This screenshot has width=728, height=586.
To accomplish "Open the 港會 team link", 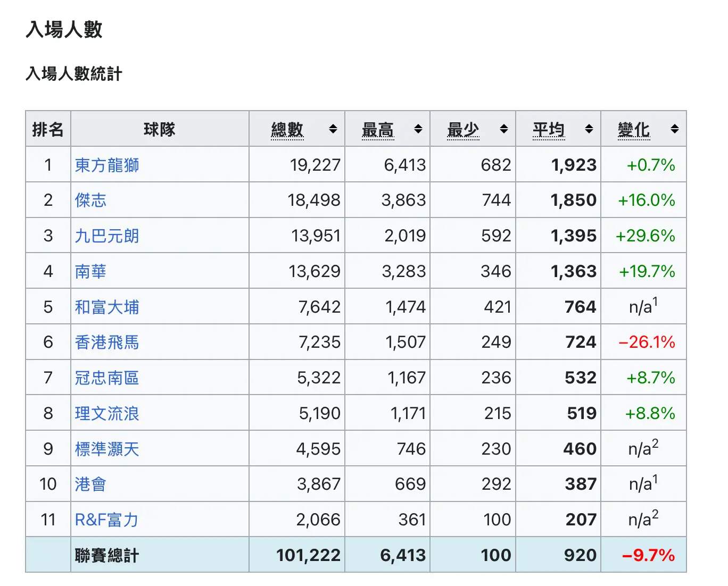I will (90, 484).
